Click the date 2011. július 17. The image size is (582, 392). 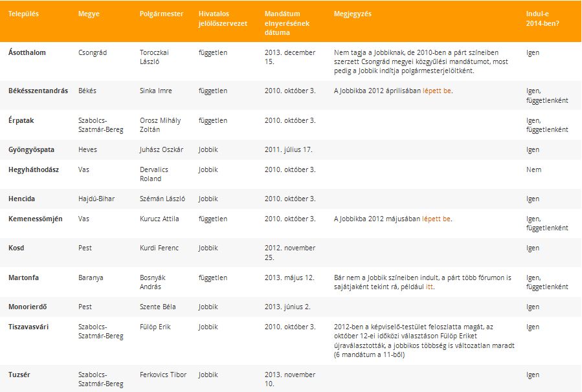click(x=288, y=150)
